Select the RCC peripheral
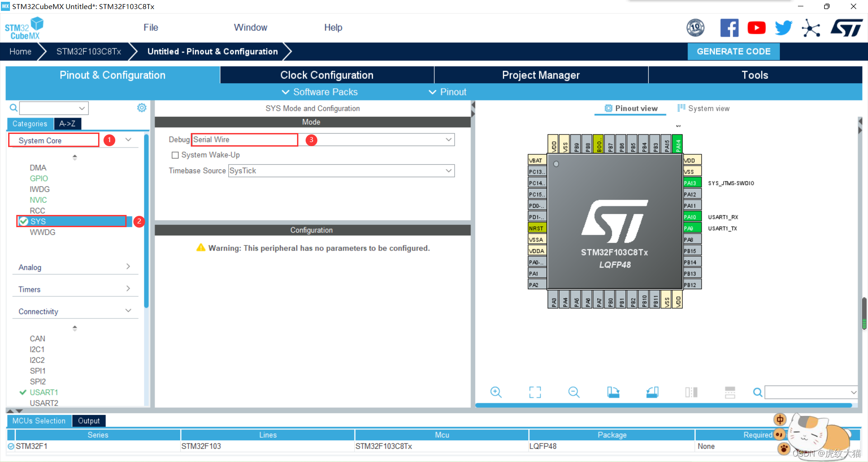 [38, 210]
